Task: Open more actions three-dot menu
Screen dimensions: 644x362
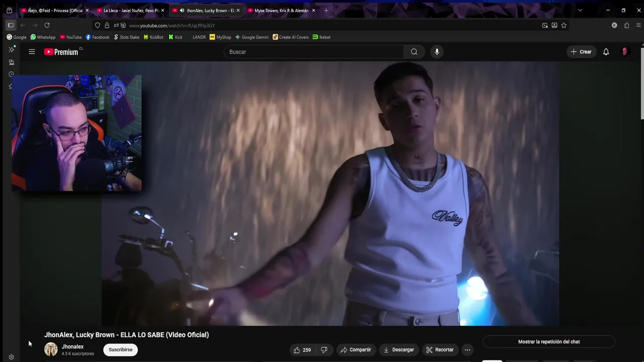Action: pos(467,350)
